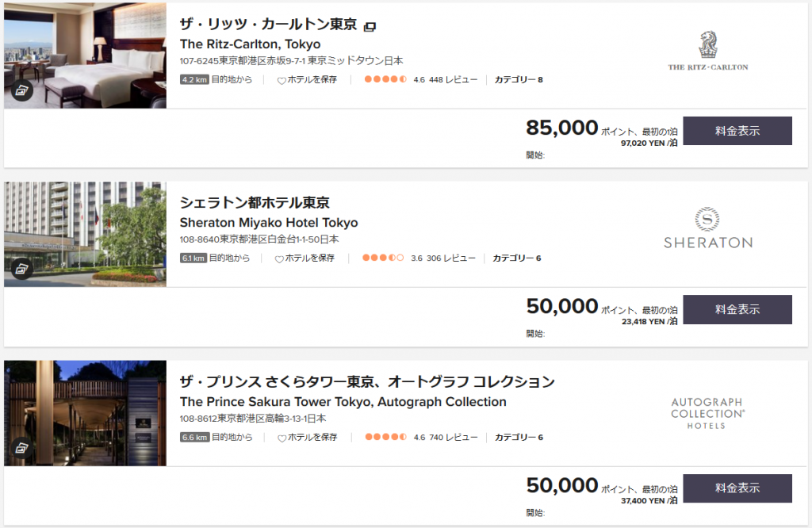Toggle heart to save Sheraton Miyako Hotel
Image resolution: width=812 pixels, height=528 pixels.
[x=279, y=258]
